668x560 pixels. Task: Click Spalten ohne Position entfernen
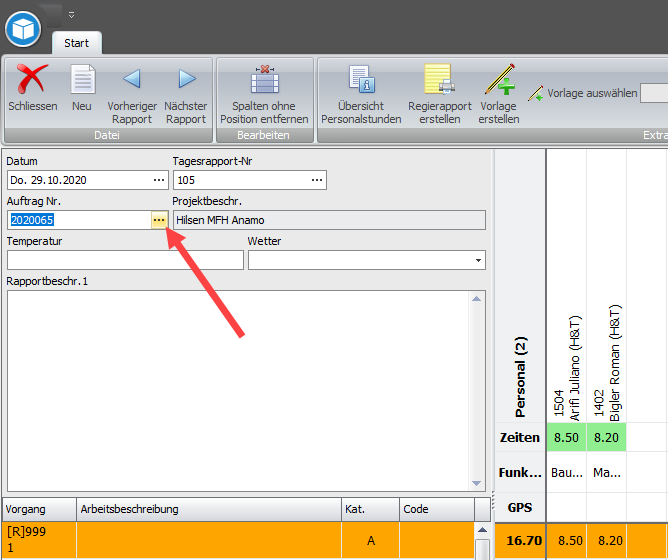click(x=264, y=94)
